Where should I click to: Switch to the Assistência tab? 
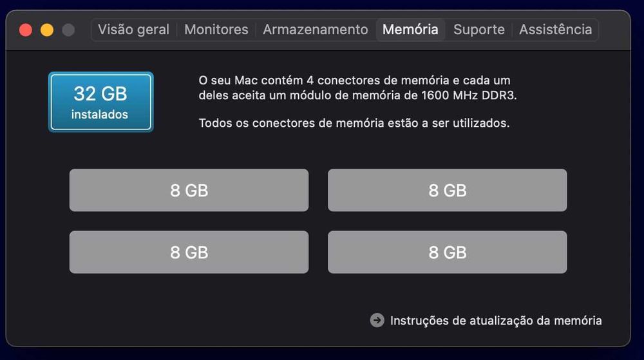click(x=555, y=30)
